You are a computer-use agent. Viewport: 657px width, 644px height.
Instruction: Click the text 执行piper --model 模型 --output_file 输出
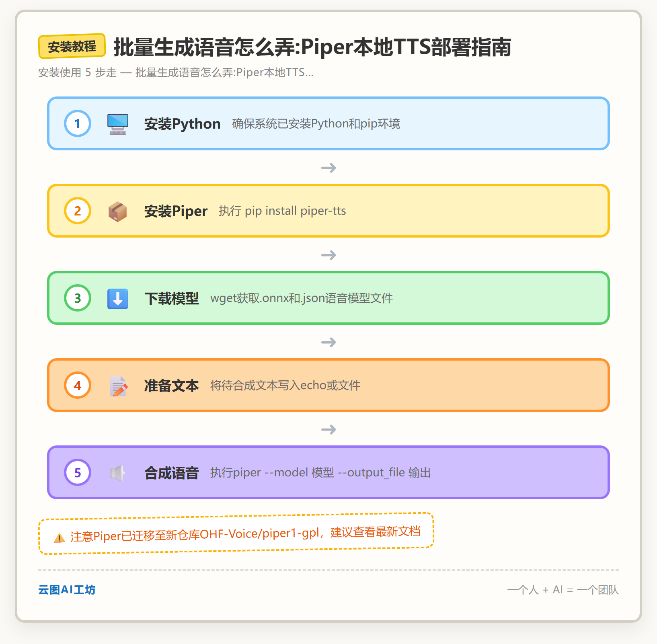320,473
